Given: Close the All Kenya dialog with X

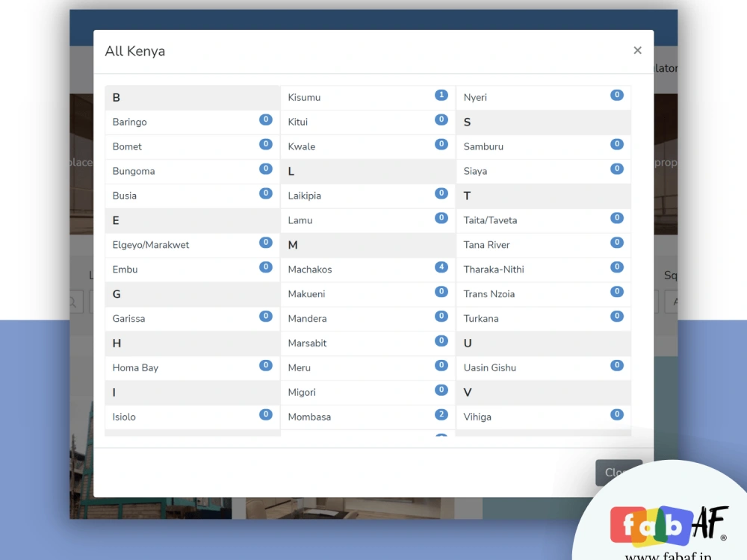Looking at the screenshot, I should point(637,51).
